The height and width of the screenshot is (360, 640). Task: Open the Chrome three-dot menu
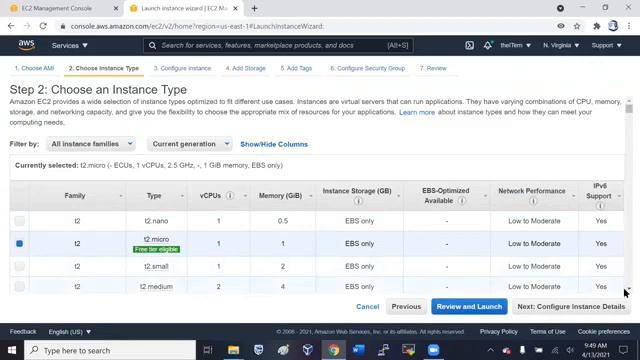point(629,26)
